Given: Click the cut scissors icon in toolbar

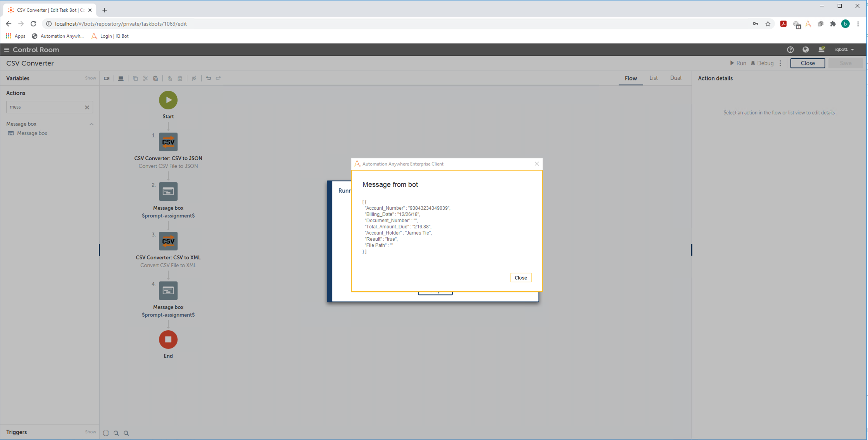Looking at the screenshot, I should (x=145, y=78).
